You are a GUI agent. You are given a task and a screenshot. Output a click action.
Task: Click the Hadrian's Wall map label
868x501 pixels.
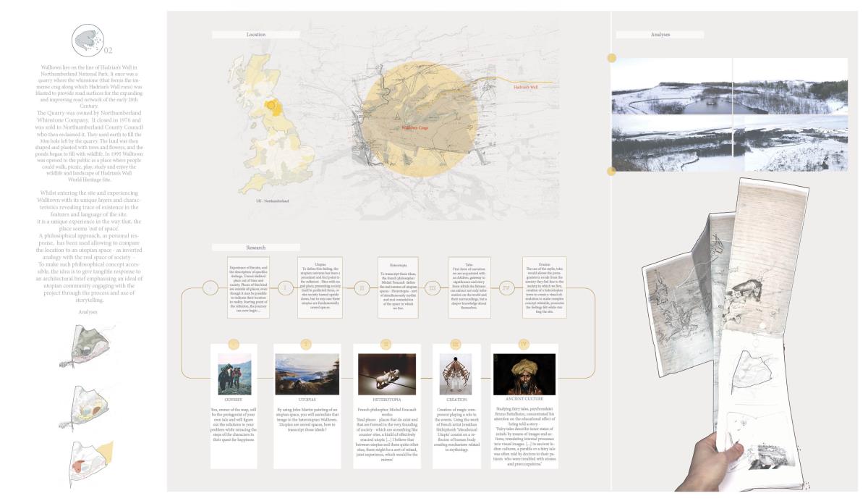[x=526, y=87]
